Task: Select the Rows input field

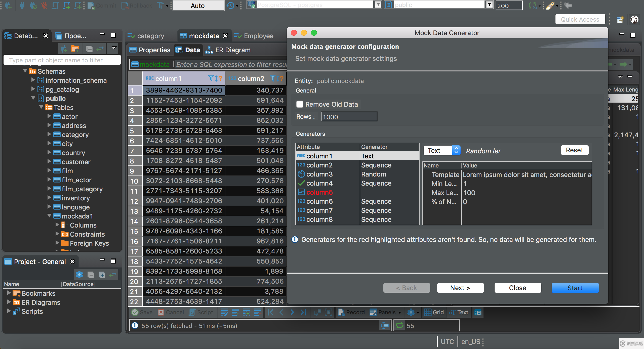Action: coord(349,116)
